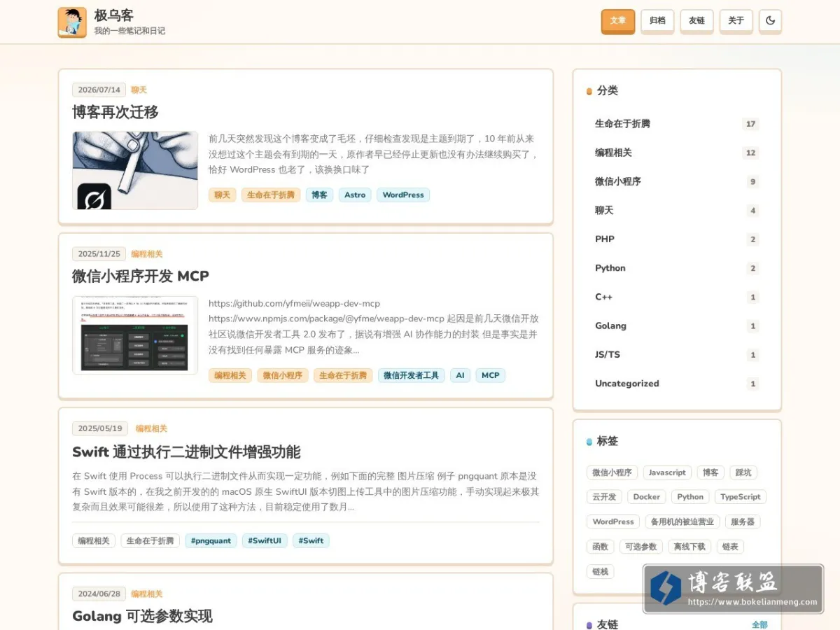Click the MCP tag chip
Image resolution: width=840 pixels, height=630 pixels.
(491, 376)
